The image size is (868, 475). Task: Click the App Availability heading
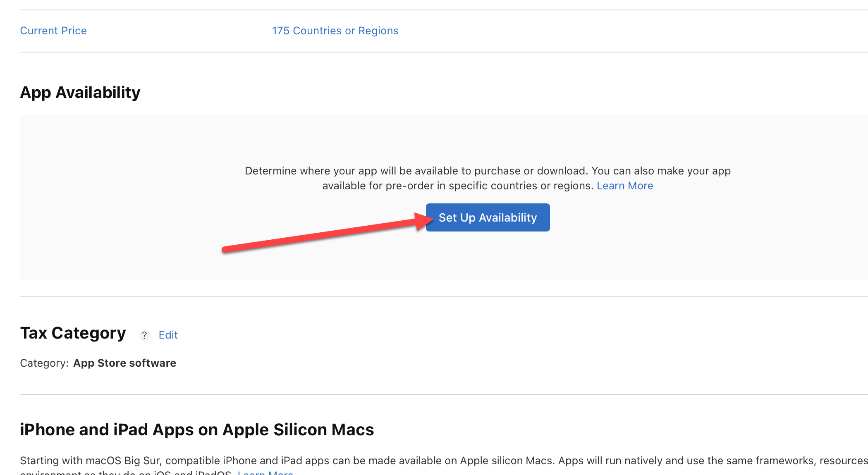[80, 93]
